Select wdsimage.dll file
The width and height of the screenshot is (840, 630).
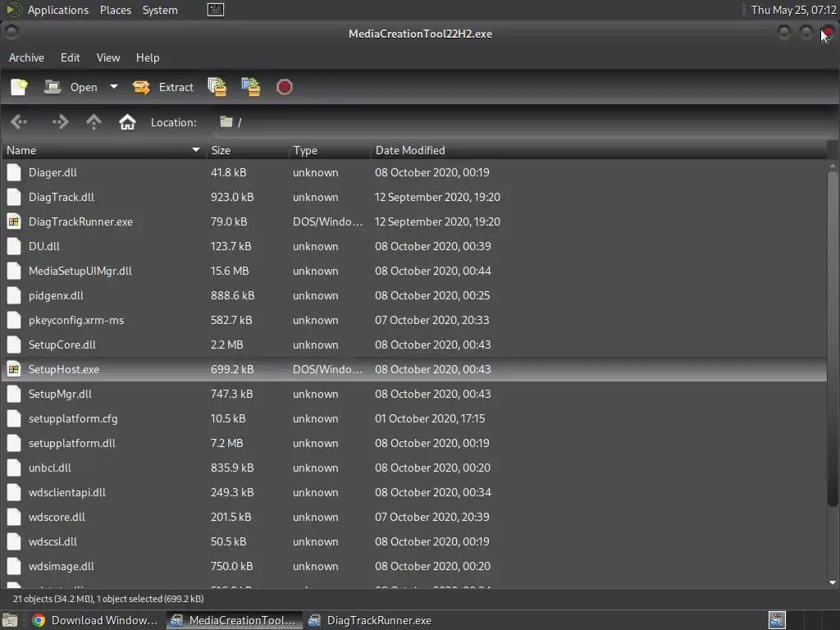coord(413,567)
